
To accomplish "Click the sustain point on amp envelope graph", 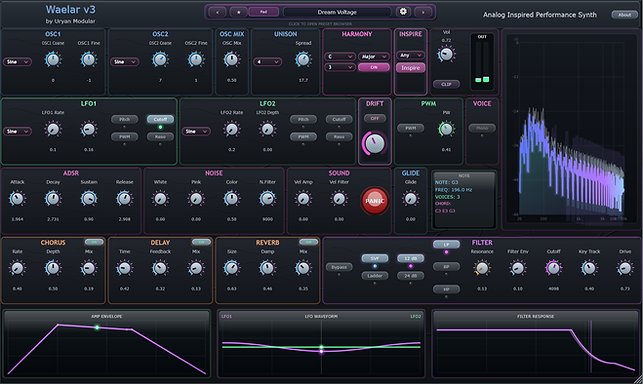I will coord(97,327).
